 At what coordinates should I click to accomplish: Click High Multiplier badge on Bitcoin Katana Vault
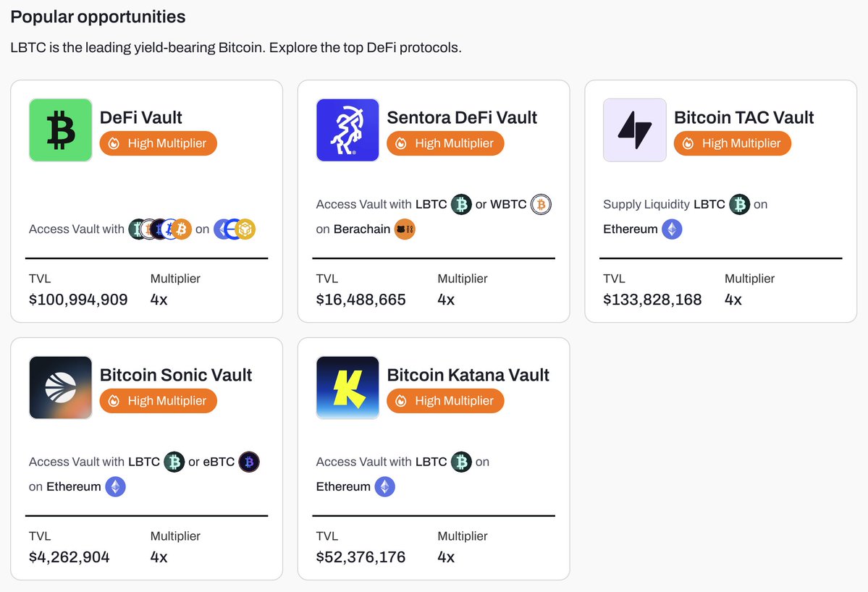click(445, 400)
